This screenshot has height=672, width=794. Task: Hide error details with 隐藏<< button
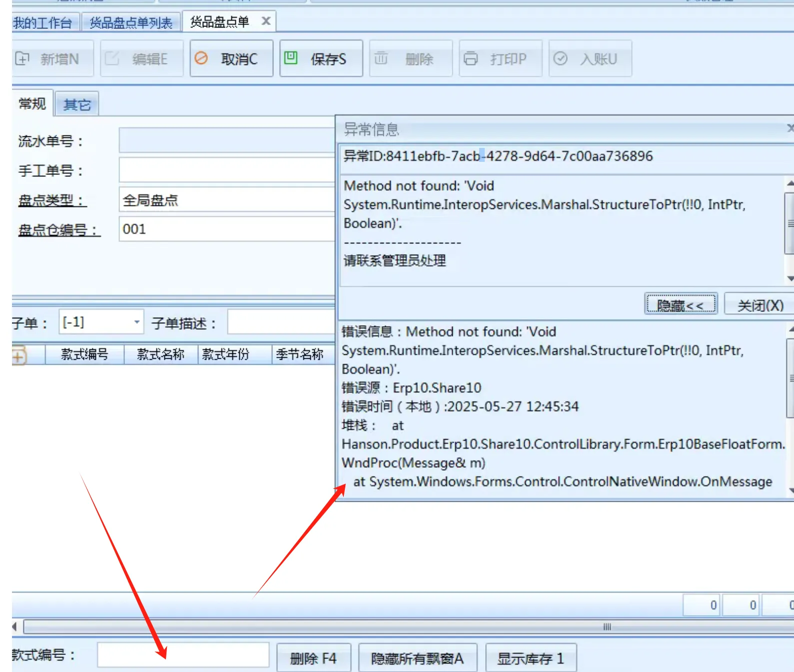pyautogui.click(x=681, y=305)
